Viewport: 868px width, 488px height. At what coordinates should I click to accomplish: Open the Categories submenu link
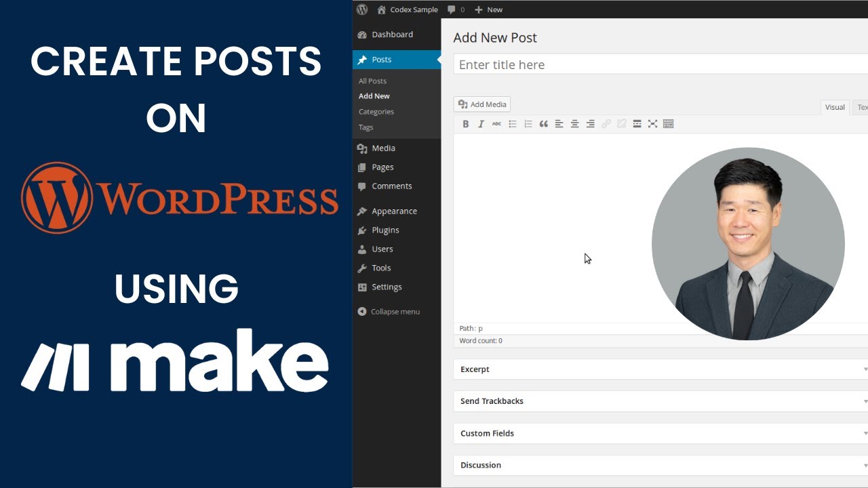point(376,112)
